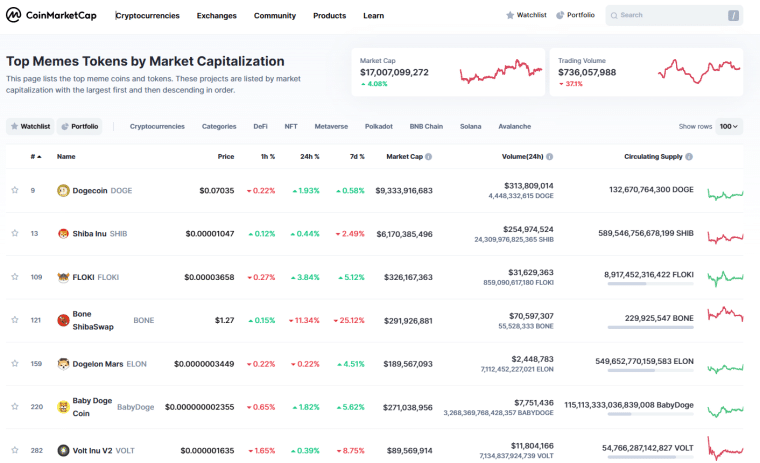Star Volt Inu V2 for the watchlist
Viewport: 760px width, 463px height.
click(x=15, y=450)
